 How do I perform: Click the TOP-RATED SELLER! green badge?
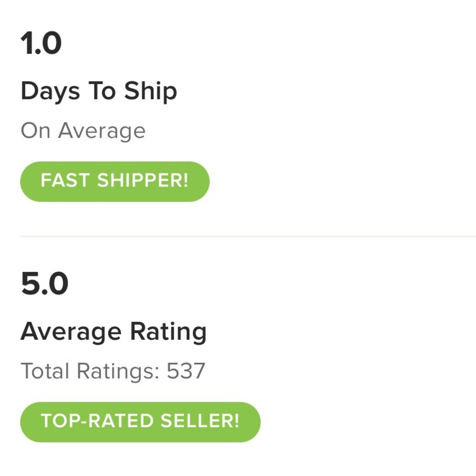140,422
